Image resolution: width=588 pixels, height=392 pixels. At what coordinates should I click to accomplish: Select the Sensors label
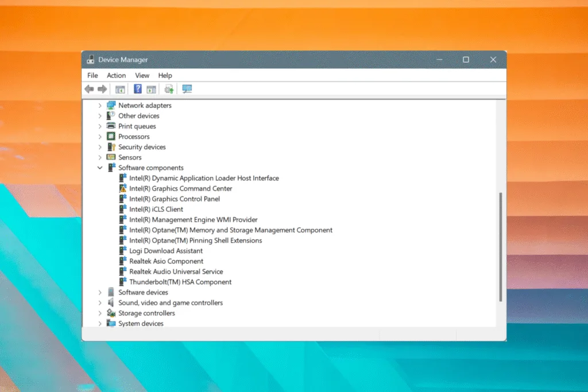click(x=130, y=157)
